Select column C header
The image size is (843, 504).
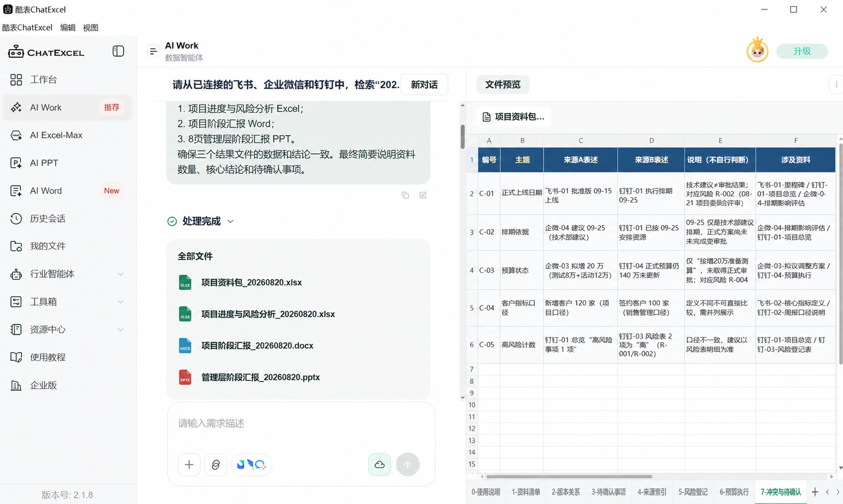click(x=581, y=140)
